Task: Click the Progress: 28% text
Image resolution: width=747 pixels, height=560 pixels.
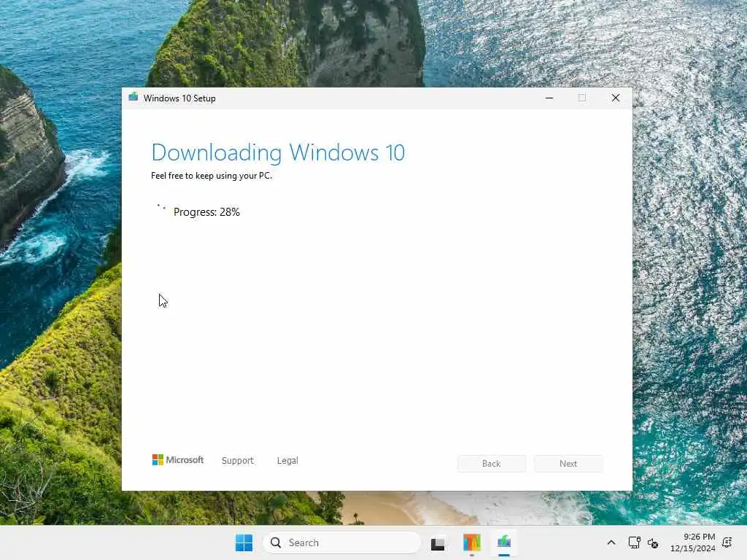Action: [206, 212]
